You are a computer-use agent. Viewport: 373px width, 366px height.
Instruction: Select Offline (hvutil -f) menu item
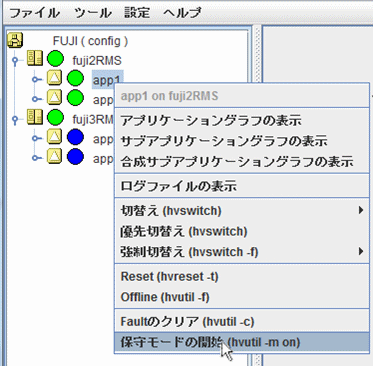[x=242, y=297]
